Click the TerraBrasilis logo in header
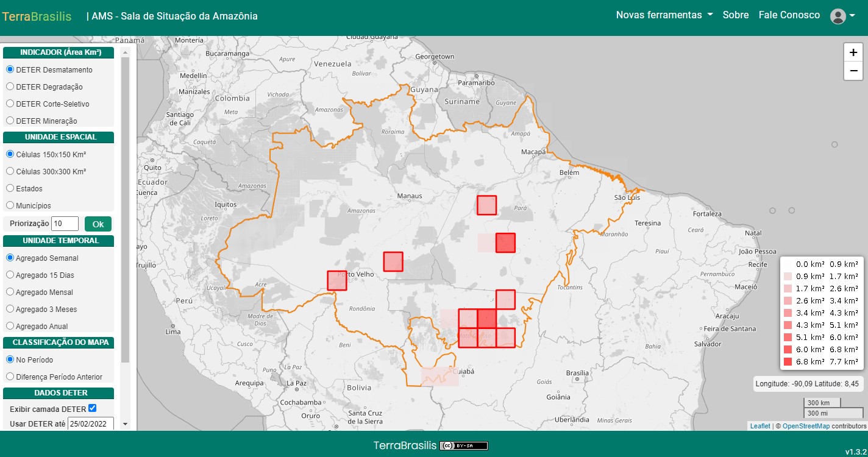The width and height of the screenshot is (868, 457). pos(37,16)
